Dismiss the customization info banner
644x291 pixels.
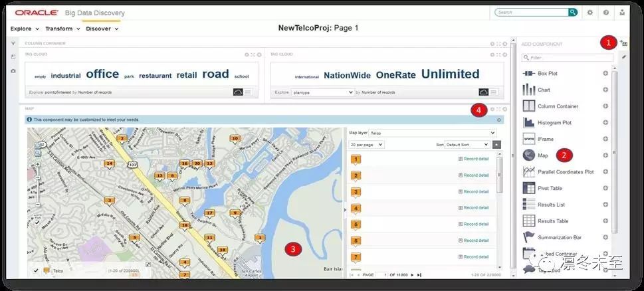[498, 120]
